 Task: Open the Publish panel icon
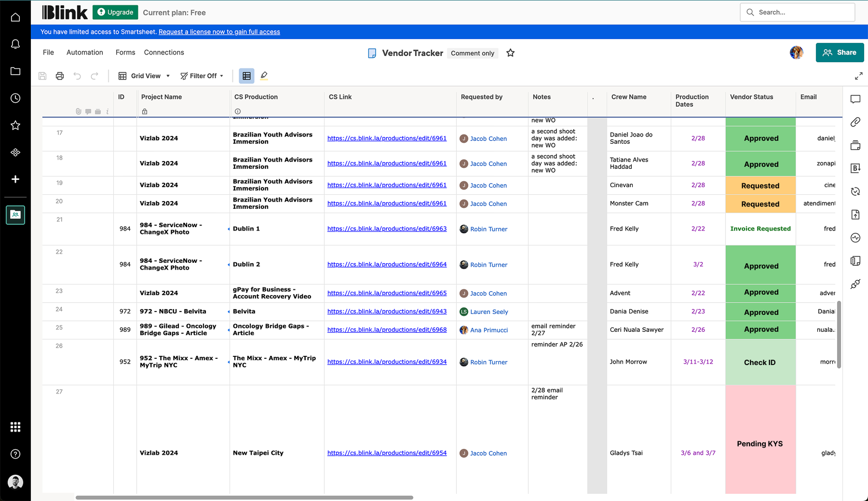[x=855, y=215]
